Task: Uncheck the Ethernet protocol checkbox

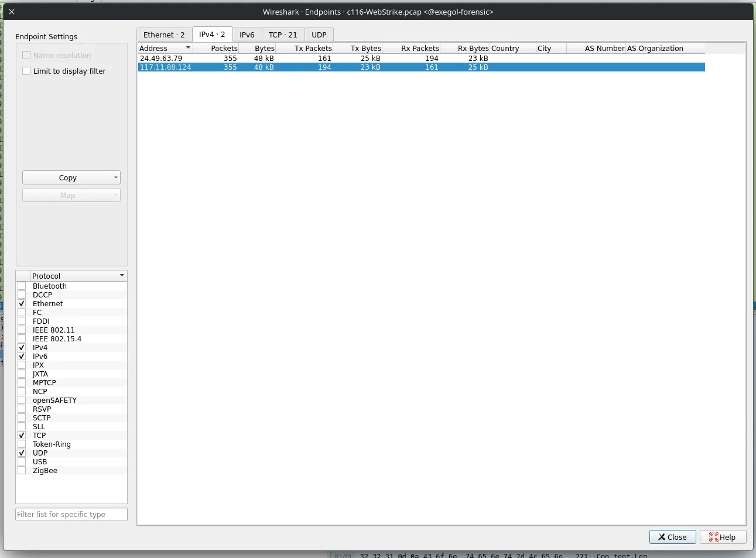Action: (x=22, y=304)
